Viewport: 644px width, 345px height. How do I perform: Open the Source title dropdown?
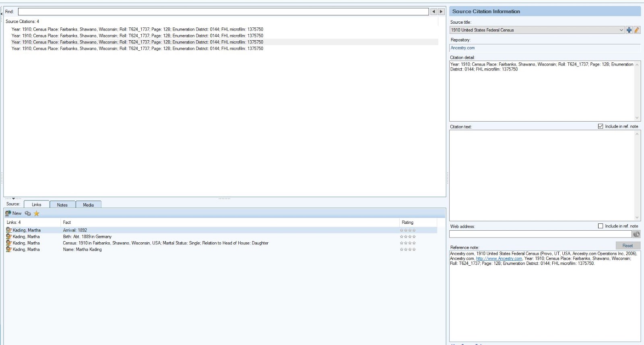621,30
